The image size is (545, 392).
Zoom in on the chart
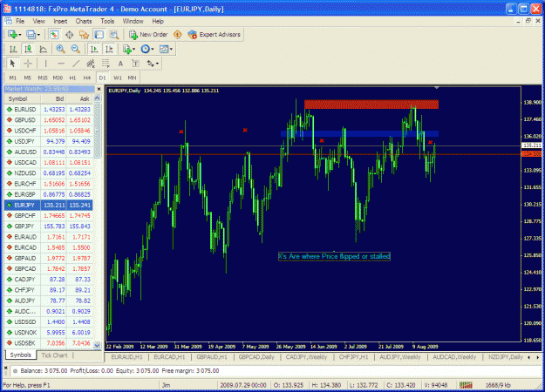point(60,49)
